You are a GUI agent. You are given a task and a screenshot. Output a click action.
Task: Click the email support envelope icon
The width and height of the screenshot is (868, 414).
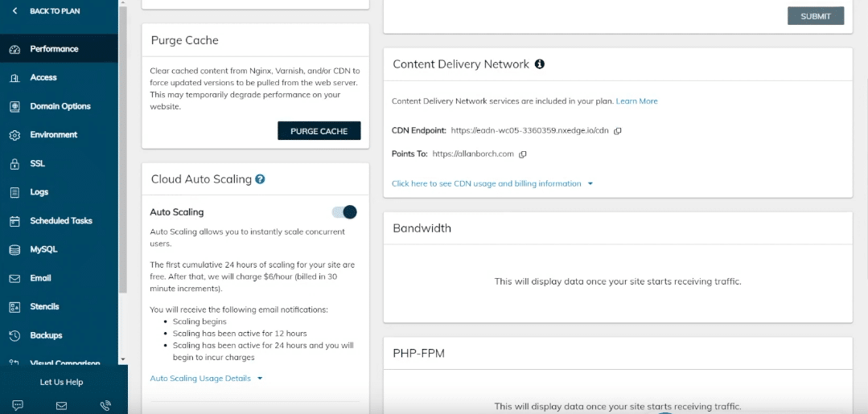(x=61, y=406)
